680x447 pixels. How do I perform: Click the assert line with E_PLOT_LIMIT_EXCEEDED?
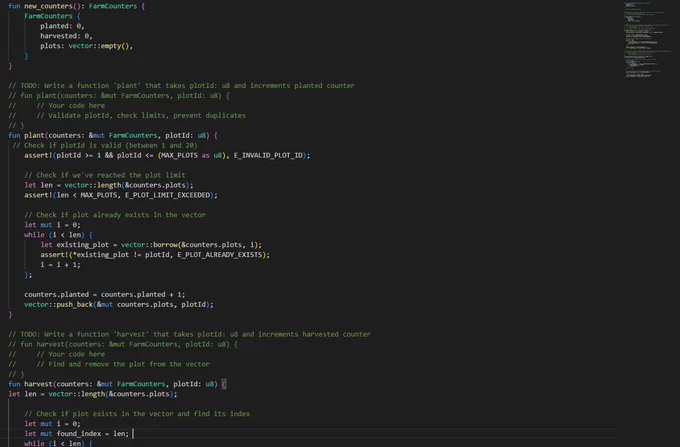pos(121,196)
